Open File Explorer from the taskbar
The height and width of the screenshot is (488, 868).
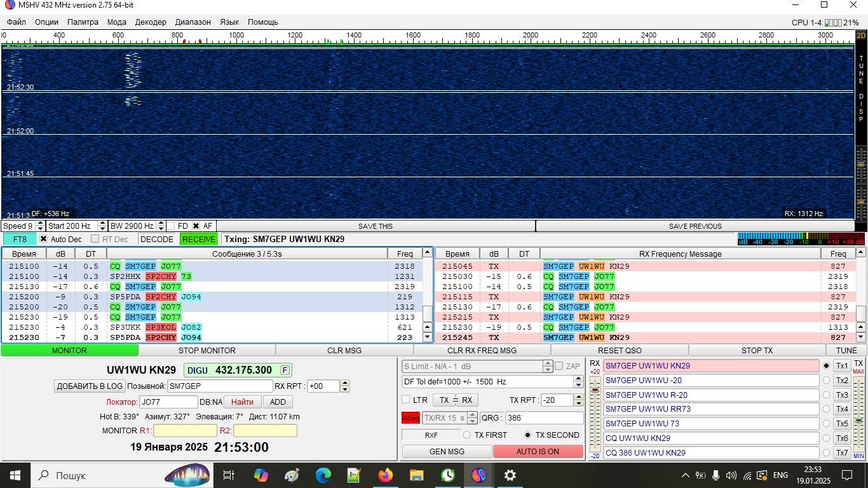pos(416,475)
